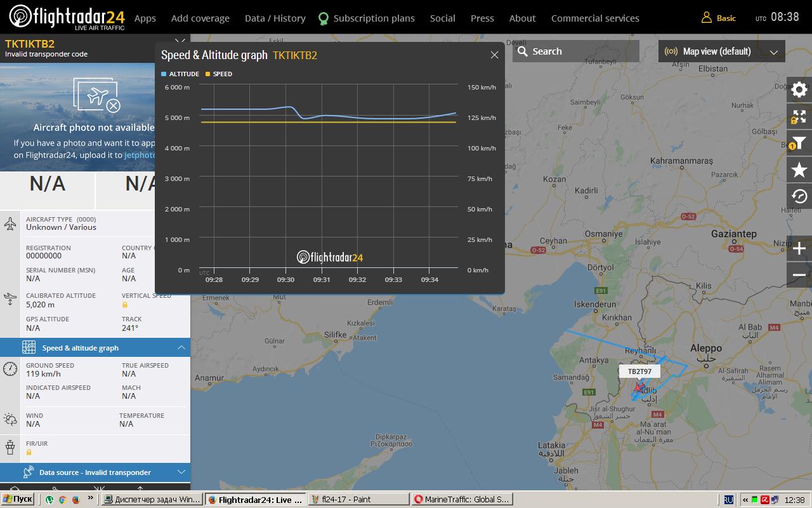
Task: Click the Basic account user icon
Action: coord(706,18)
